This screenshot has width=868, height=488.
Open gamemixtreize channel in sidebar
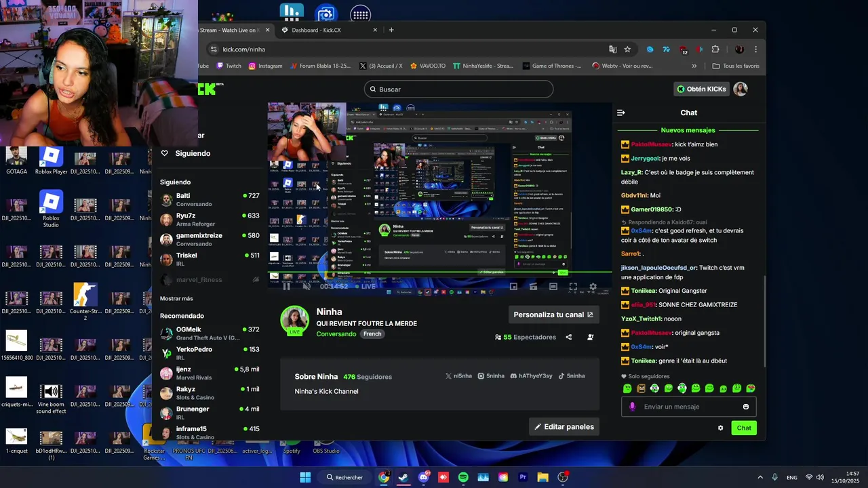(x=210, y=239)
